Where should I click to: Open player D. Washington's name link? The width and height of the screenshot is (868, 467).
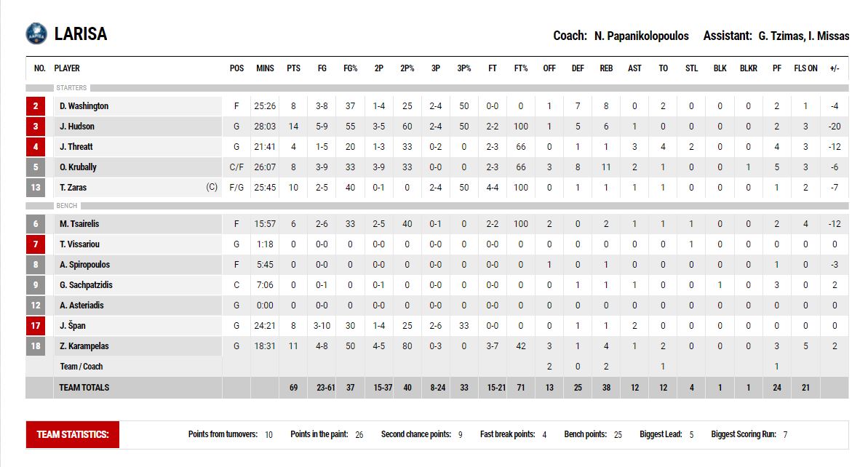tap(84, 106)
